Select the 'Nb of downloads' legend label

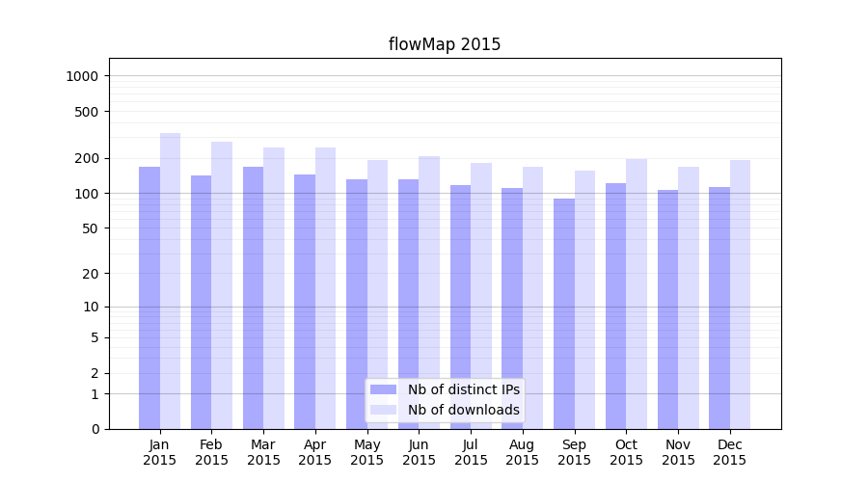[x=463, y=410]
